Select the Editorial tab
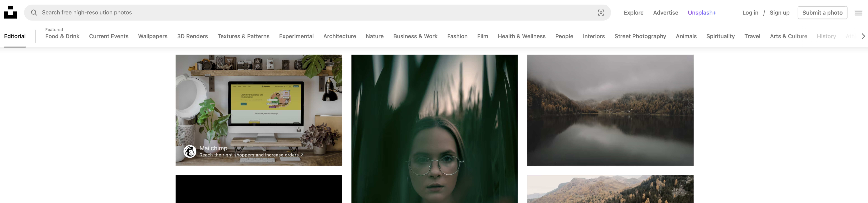Screen dimensions: 868x203 15,36
